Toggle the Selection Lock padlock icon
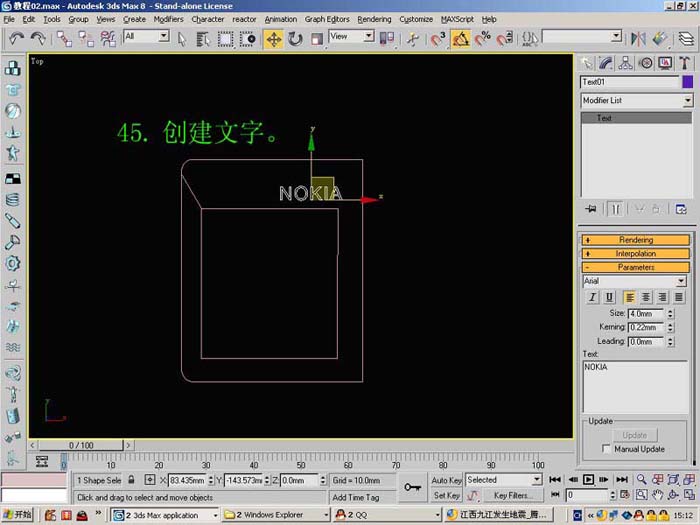Screen dimensions: 700x525 click(131, 480)
